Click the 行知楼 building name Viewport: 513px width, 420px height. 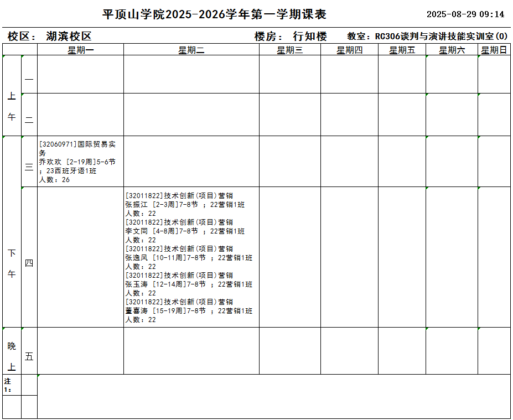tap(310, 37)
